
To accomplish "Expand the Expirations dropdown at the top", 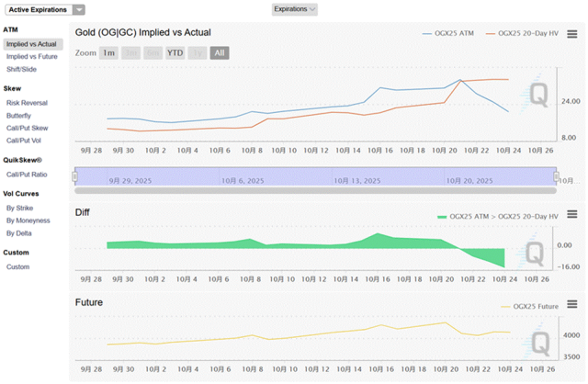I will [294, 9].
